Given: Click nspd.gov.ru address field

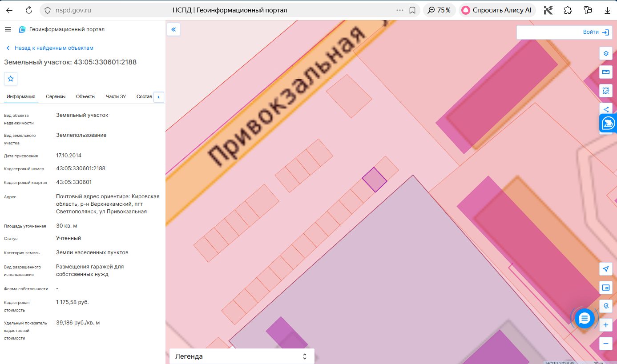Looking at the screenshot, I should tap(73, 10).
